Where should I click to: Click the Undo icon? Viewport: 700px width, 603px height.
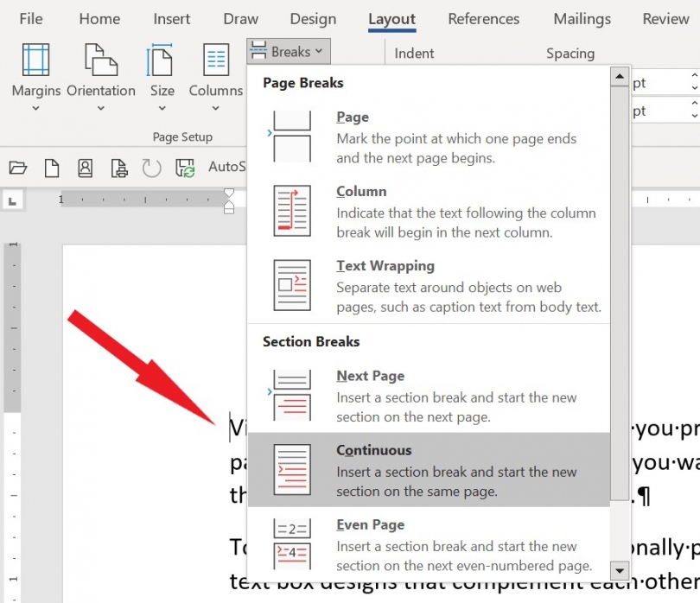point(152,167)
